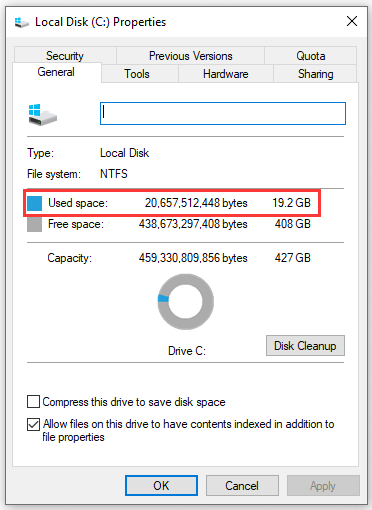This screenshot has height=510, width=372.
Task: Click the Cancel button
Action: 242,486
